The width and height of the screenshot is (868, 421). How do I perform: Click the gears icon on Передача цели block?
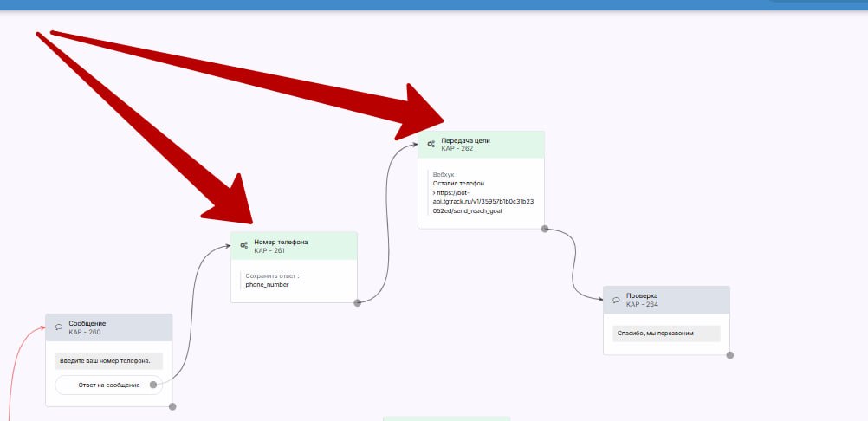pyautogui.click(x=431, y=144)
